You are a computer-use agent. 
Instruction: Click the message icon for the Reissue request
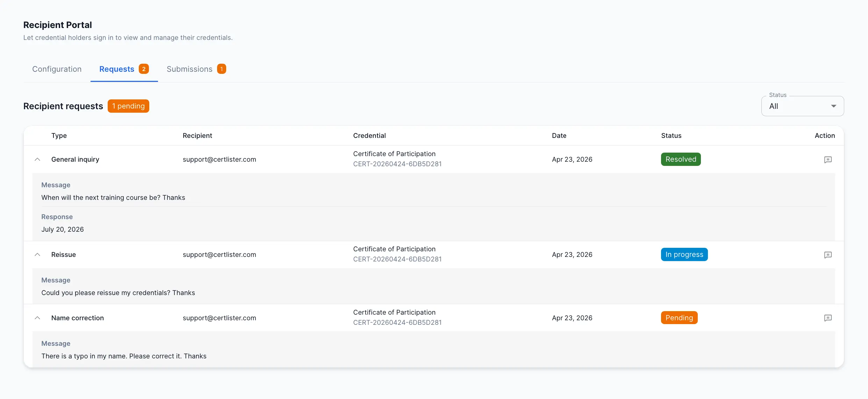tap(828, 255)
